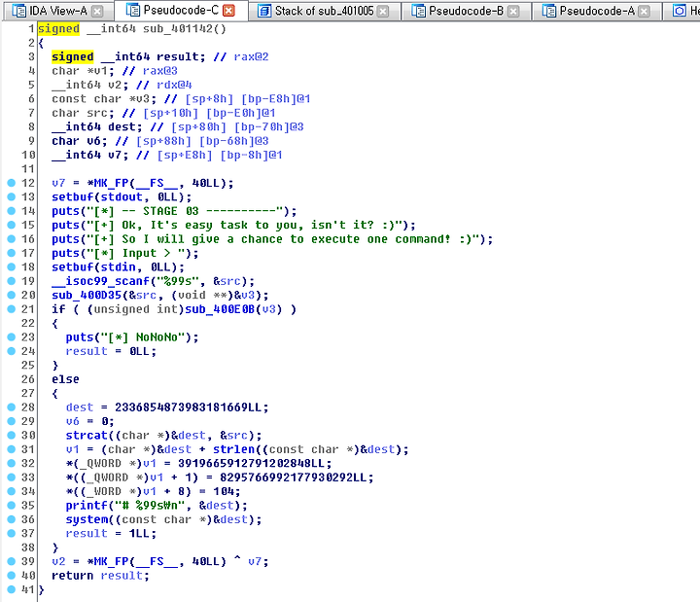The height and width of the screenshot is (602, 700).
Task: Toggle breakpoint dot on line 12
Action: coord(12,183)
